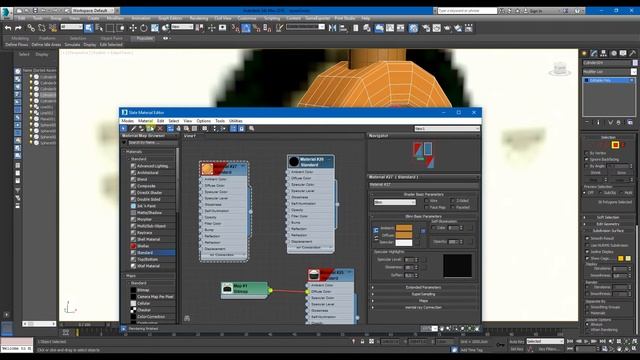
Task: Click the Render Setup icon
Action: (x=426, y=28)
